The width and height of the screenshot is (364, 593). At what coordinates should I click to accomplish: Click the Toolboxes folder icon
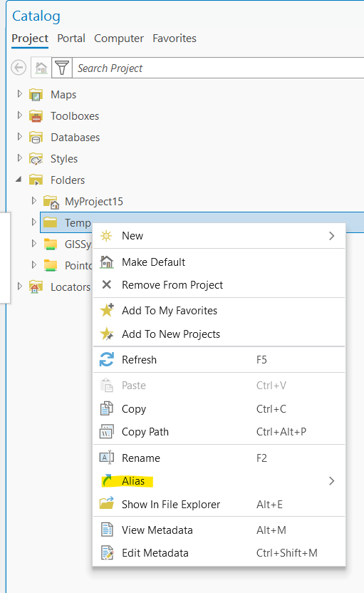36,116
